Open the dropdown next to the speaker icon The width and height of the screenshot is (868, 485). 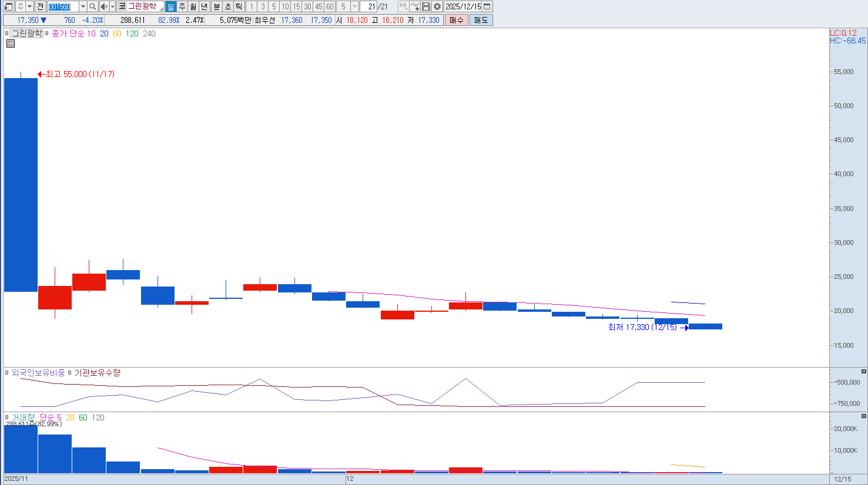(x=112, y=6)
